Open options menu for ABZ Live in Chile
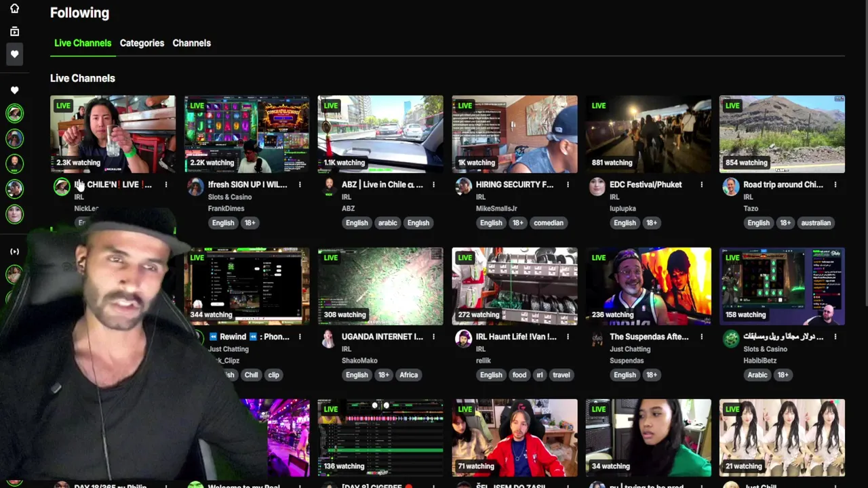Image resolution: width=868 pixels, height=488 pixels. point(434,184)
